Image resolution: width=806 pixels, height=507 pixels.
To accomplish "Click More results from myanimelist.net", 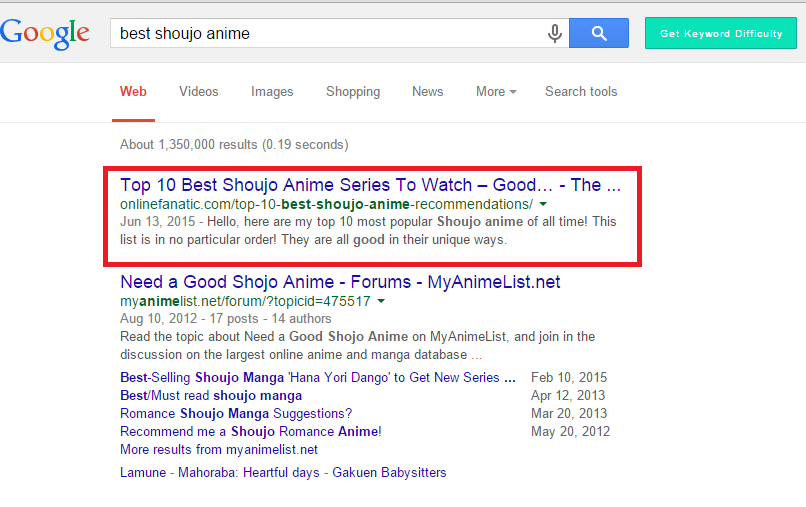I will 219,450.
